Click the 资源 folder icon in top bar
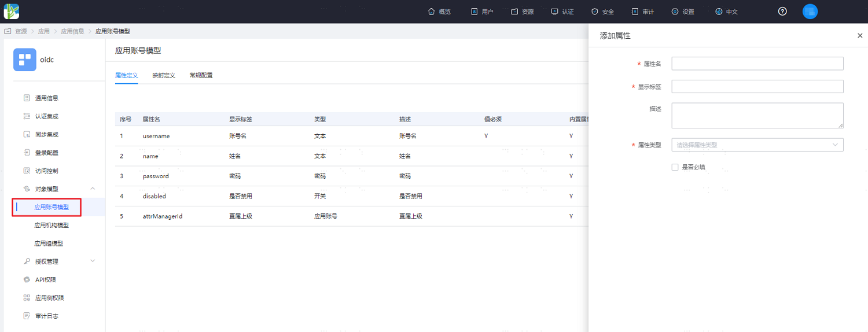Image resolution: width=868 pixels, height=332 pixels. click(514, 12)
